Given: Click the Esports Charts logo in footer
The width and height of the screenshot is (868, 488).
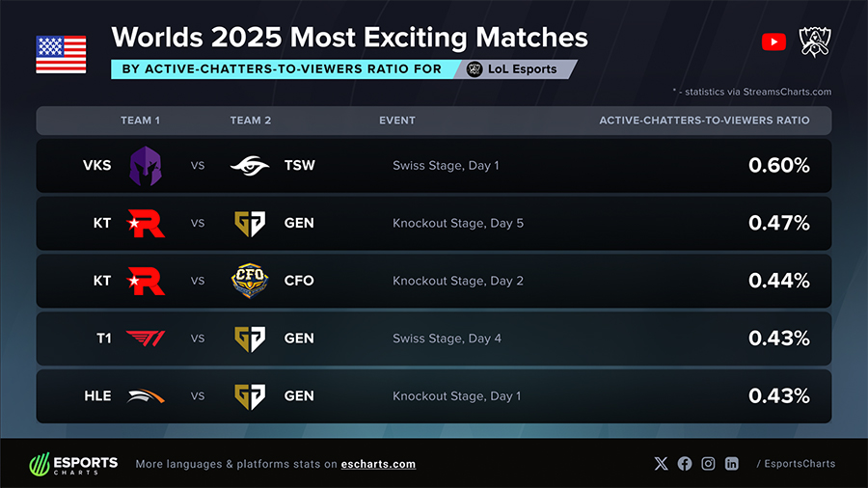Looking at the screenshot, I should [73, 464].
